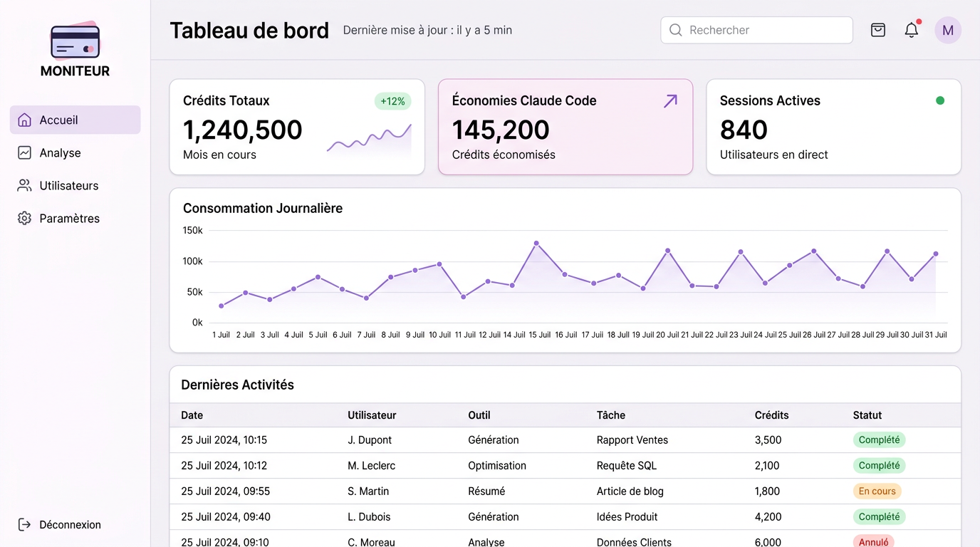This screenshot has width=980, height=547.
Task: Click the Outil column header
Action: [479, 415]
